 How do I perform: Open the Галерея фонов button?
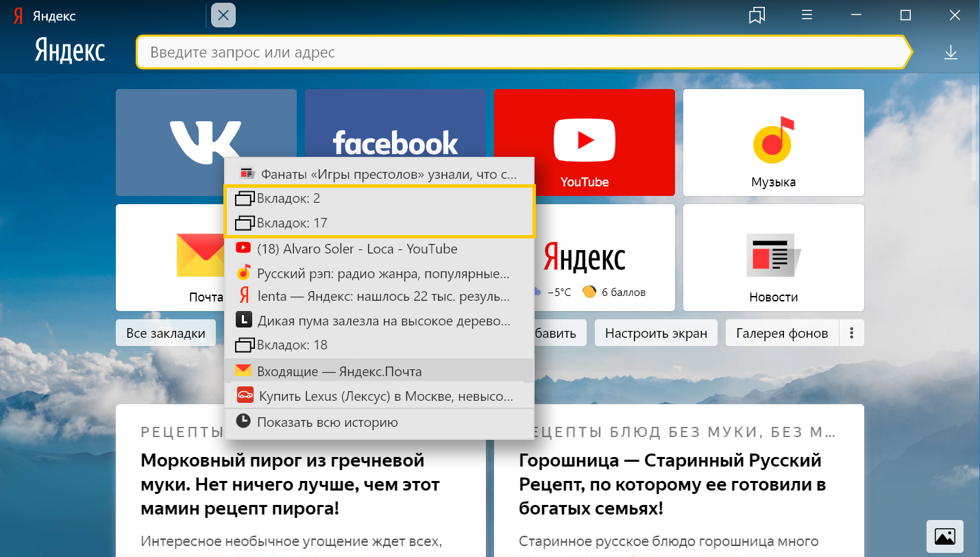(x=782, y=333)
